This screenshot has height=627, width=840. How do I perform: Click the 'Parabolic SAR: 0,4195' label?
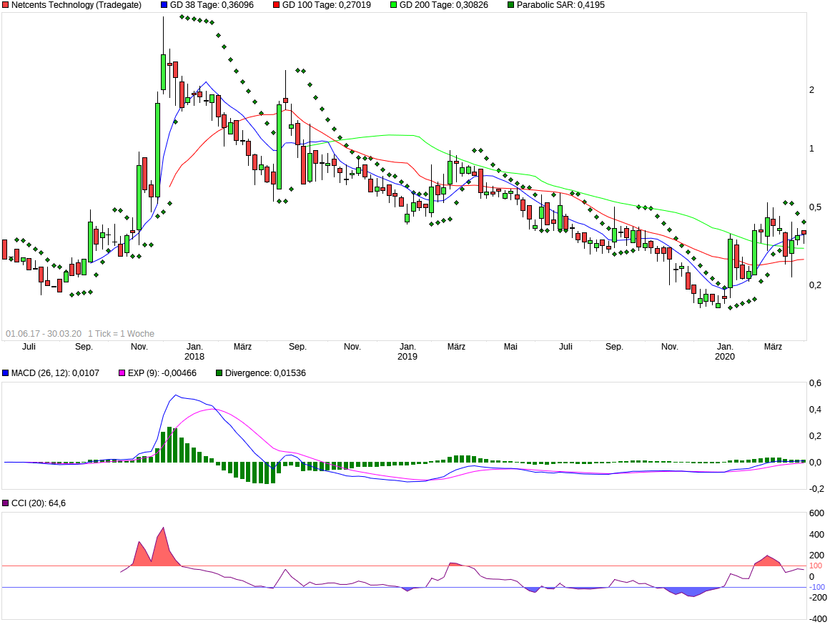[560, 5]
